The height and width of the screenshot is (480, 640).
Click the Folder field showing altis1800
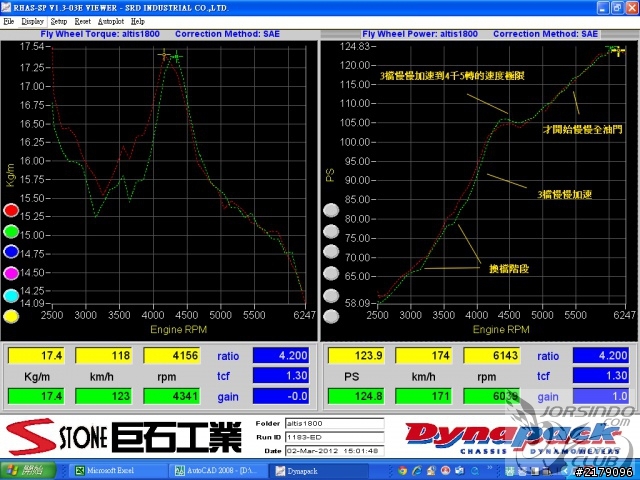(x=334, y=423)
